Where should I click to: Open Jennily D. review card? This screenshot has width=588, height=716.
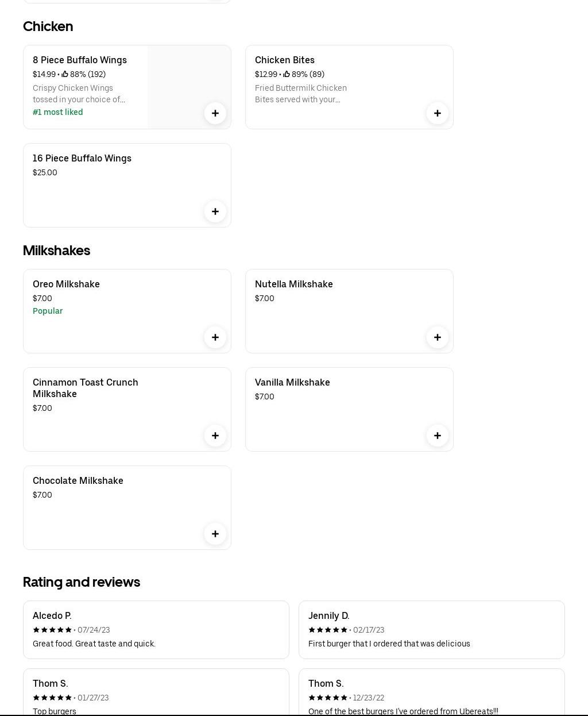431,630
